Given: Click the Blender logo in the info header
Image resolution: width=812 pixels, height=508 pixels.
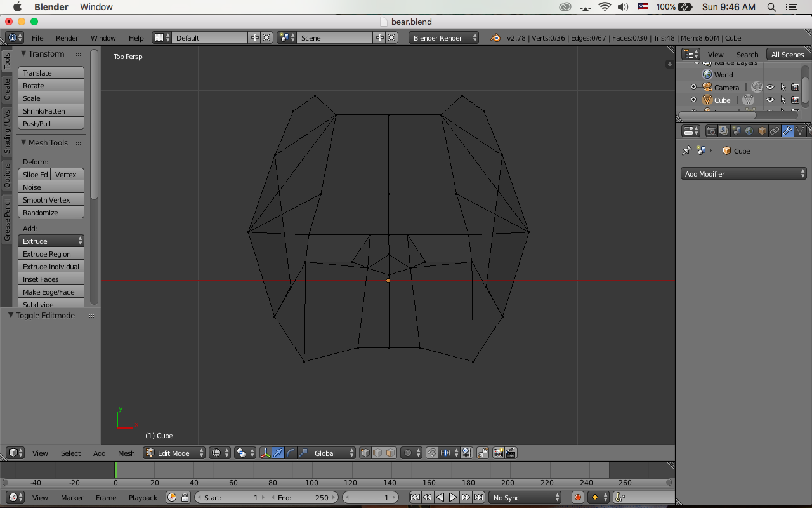Looking at the screenshot, I should 495,38.
